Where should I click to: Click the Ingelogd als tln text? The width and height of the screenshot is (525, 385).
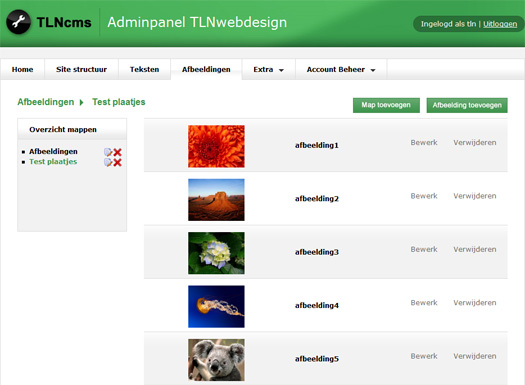click(x=448, y=24)
